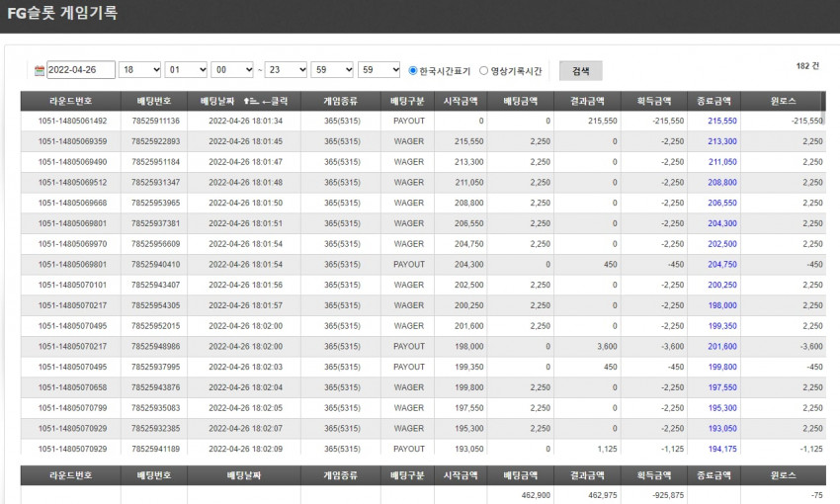Select betting number 78525943407
The image size is (840, 504).
[x=155, y=285]
